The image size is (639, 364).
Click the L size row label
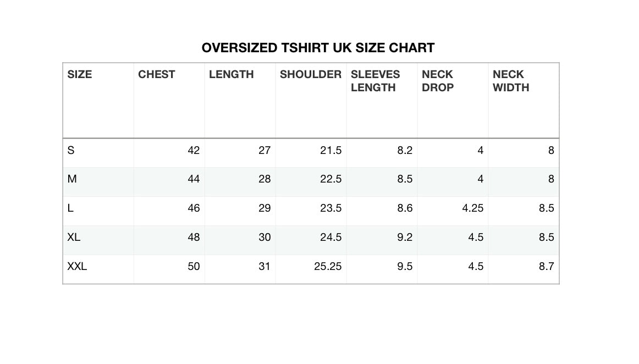70,208
